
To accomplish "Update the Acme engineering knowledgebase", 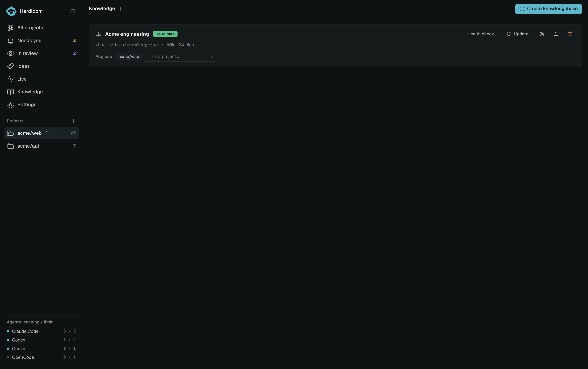I will 518,34.
